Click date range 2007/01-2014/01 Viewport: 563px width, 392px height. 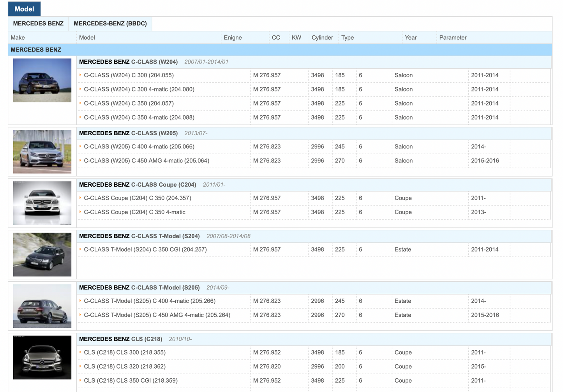(x=206, y=62)
